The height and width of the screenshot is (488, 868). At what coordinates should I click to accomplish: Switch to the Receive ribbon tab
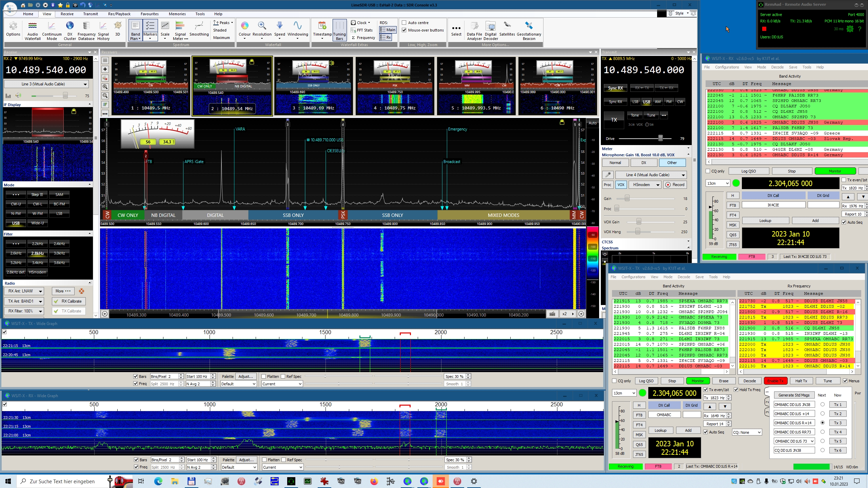coord(67,14)
